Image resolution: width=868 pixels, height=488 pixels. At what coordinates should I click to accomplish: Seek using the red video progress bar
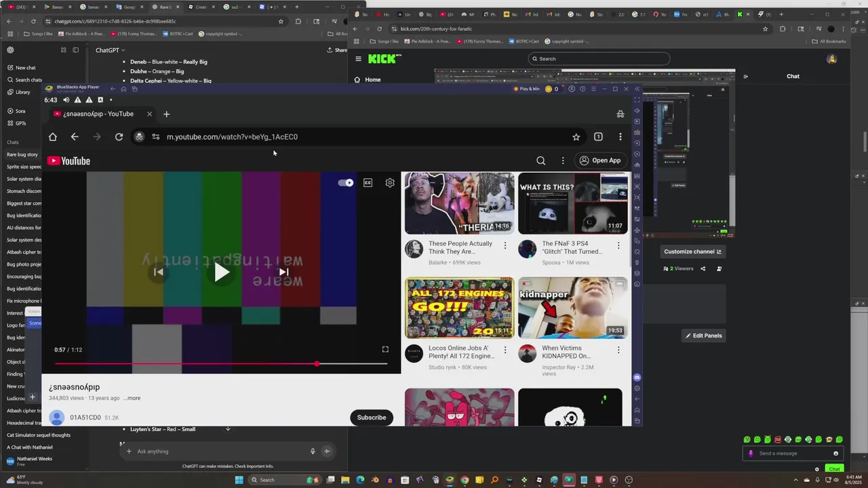(221, 364)
